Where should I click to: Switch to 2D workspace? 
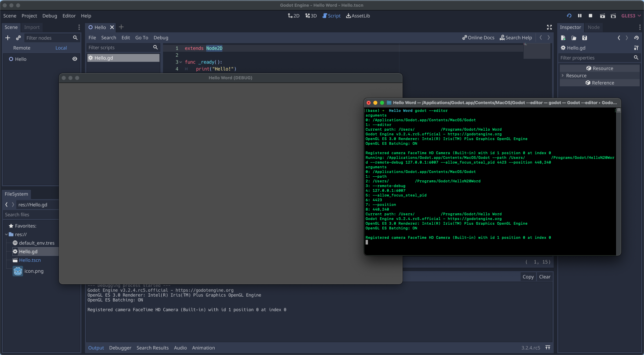(293, 16)
